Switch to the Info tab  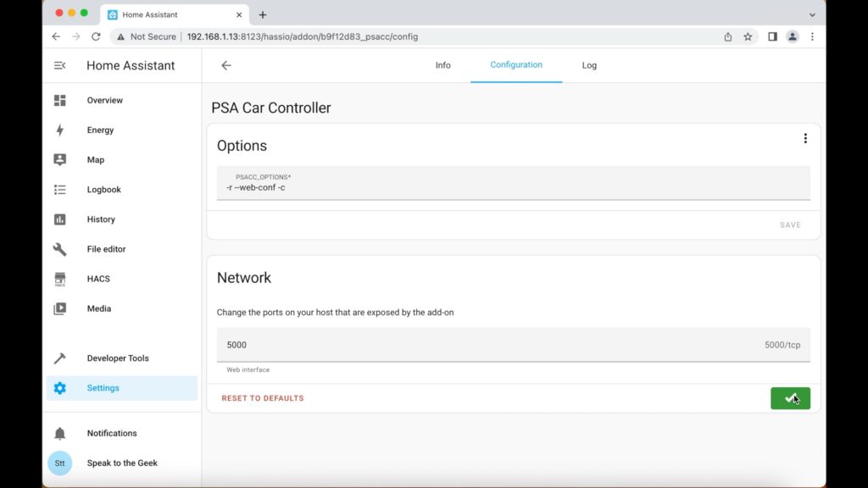[x=442, y=65]
